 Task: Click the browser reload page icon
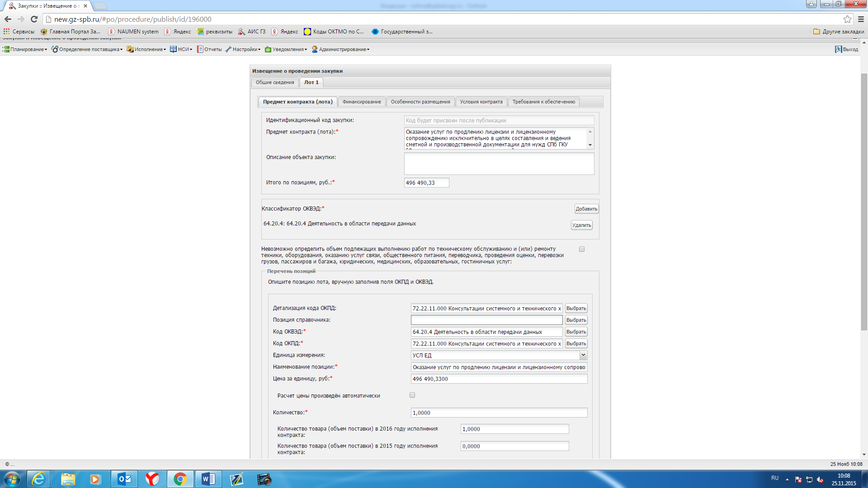[x=34, y=19]
